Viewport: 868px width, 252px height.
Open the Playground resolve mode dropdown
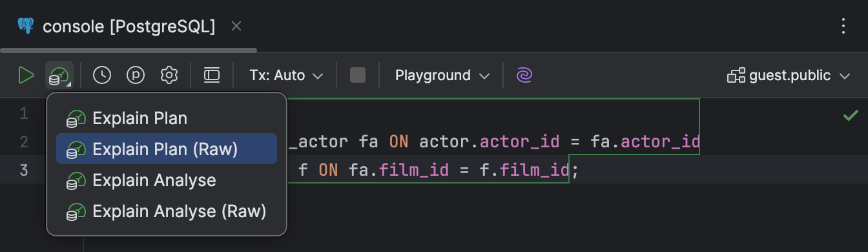(442, 75)
